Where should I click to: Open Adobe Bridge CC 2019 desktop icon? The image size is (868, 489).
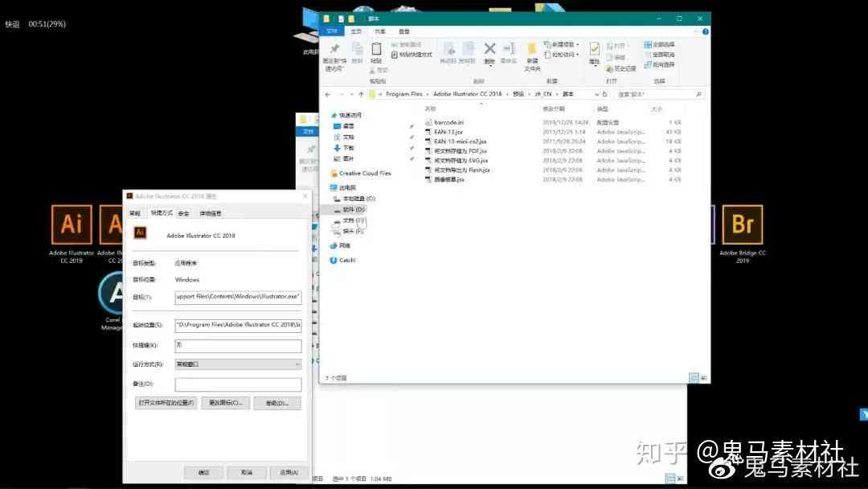743,234
